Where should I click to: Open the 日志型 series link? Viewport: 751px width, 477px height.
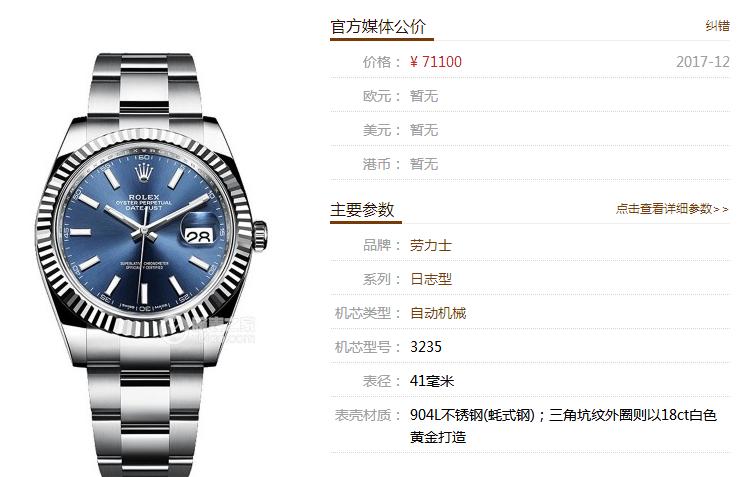431,279
